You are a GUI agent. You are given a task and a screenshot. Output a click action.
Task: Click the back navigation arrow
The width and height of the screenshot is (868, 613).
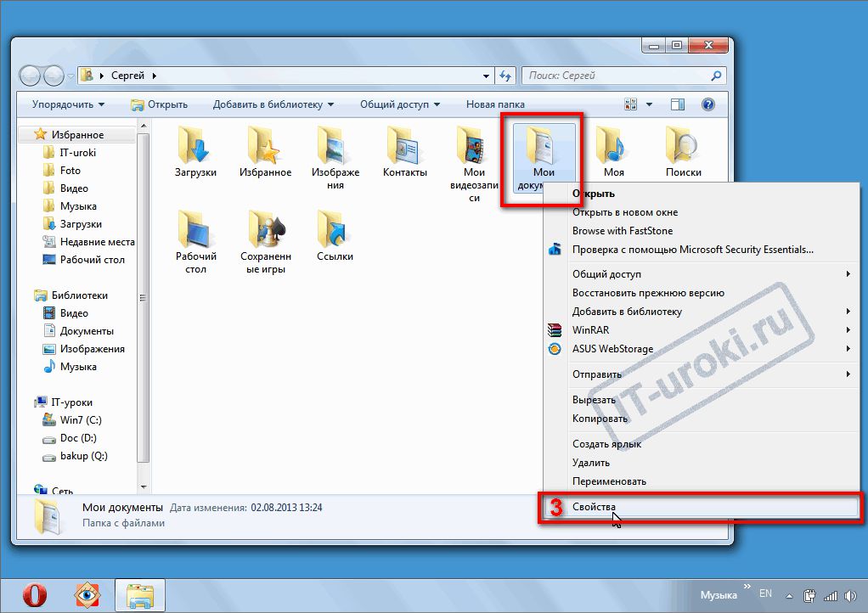click(30, 76)
